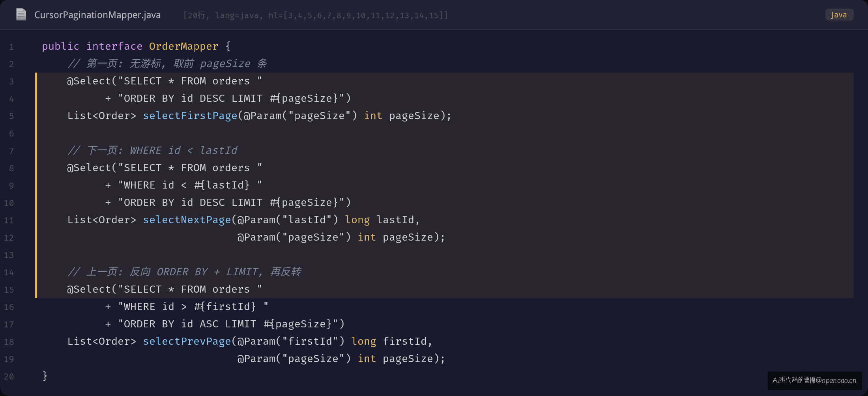The height and width of the screenshot is (396, 868).
Task: Click the yellow highlight bar beside line 9
Action: [36, 185]
